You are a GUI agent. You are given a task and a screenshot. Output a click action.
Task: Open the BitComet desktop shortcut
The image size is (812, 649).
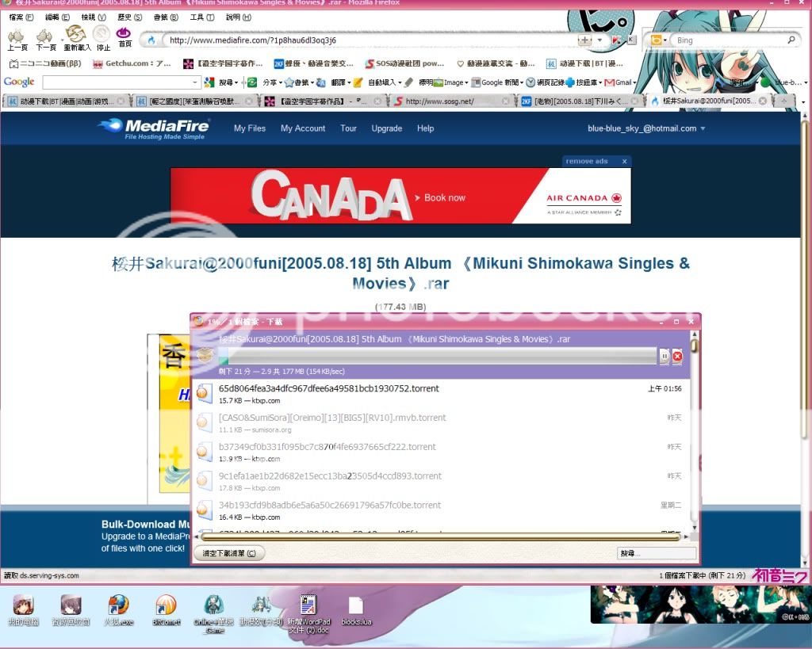[166, 606]
